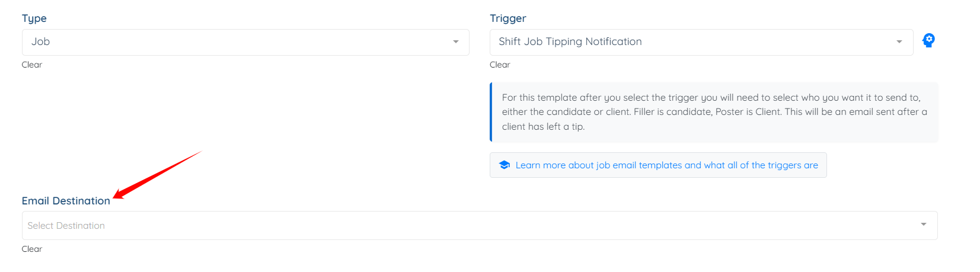Click the Shift Job Tipping Notification value text
This screenshot has height=272, width=980.
click(570, 41)
